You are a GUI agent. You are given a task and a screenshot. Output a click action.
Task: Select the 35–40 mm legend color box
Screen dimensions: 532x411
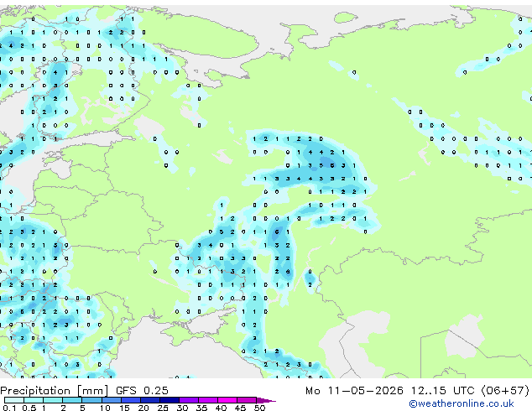coord(207,400)
